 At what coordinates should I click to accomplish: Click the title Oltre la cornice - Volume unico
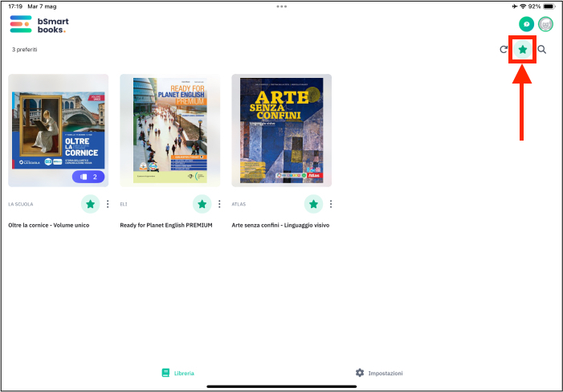point(49,226)
